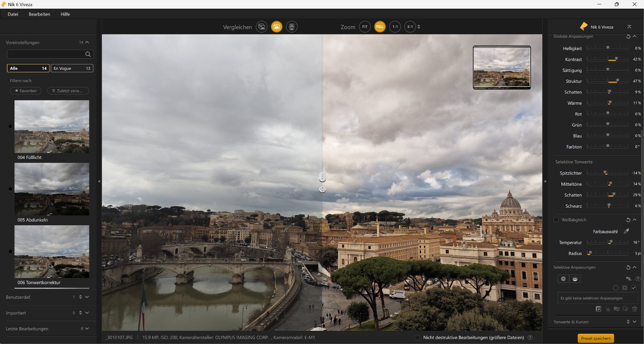Click the ungroup folder icon

pos(626,309)
